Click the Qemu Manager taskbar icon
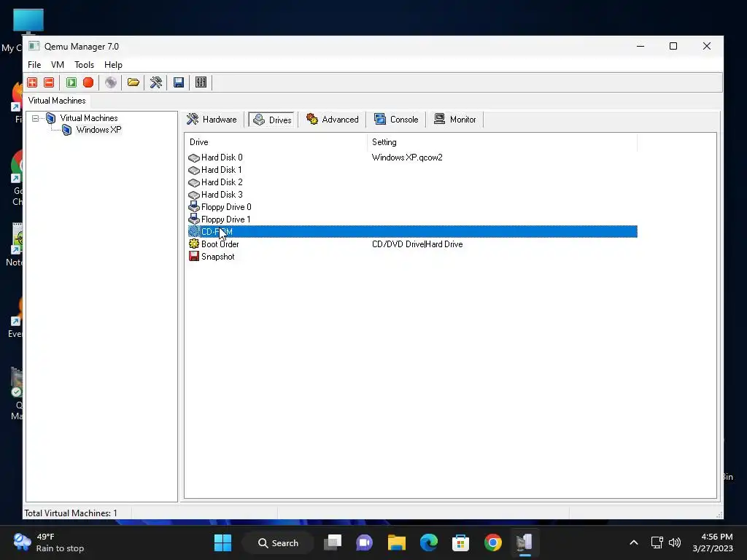This screenshot has width=747, height=560. 525,542
